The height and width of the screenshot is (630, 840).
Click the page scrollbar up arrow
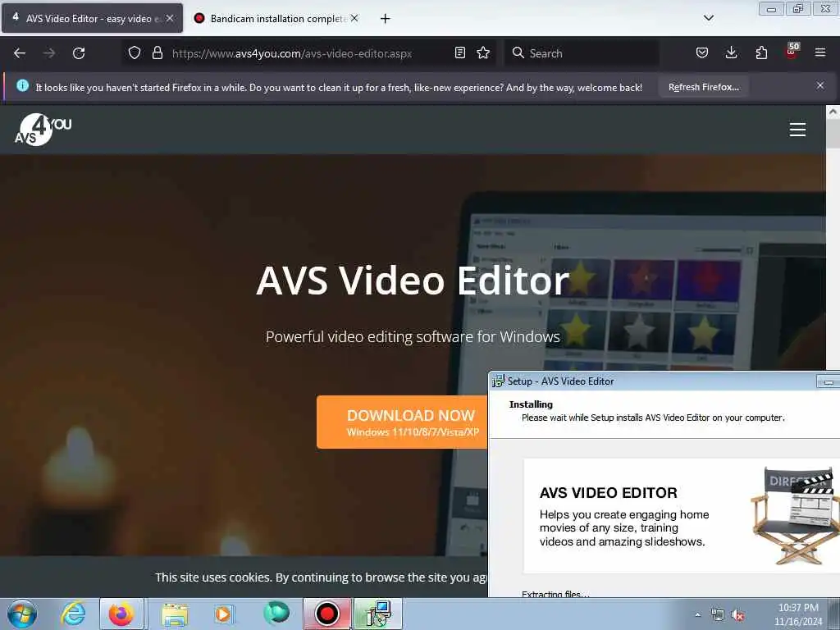(833, 112)
